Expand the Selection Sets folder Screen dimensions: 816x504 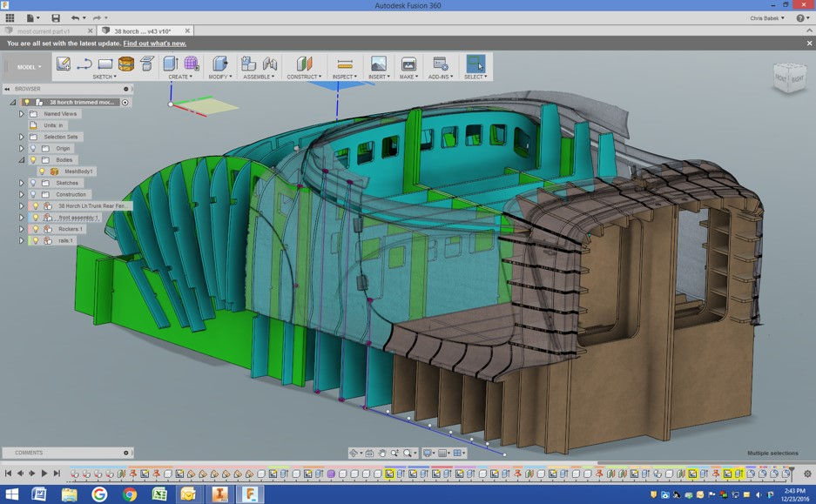(x=22, y=137)
